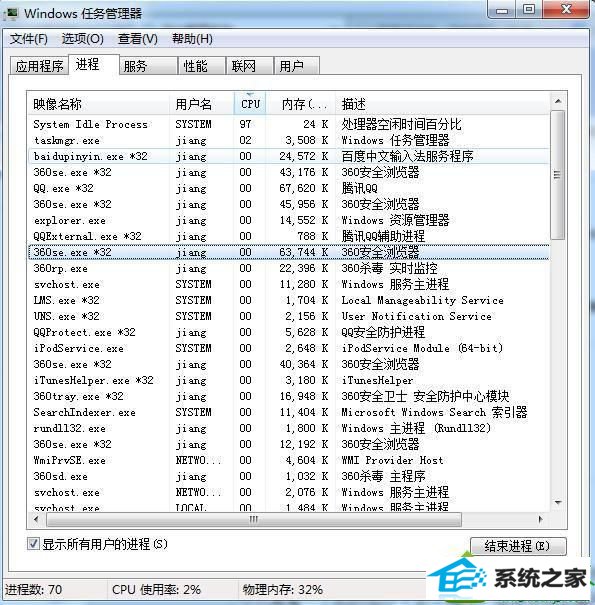
Task: Click the 物理内存: 32% status entry
Action: tap(282, 590)
